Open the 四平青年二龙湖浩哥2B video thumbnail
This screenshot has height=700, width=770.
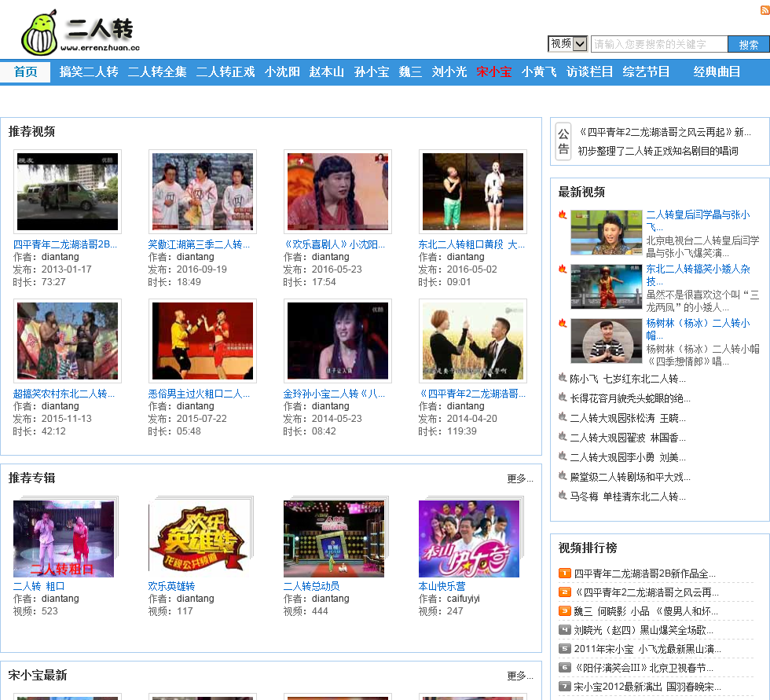68,192
